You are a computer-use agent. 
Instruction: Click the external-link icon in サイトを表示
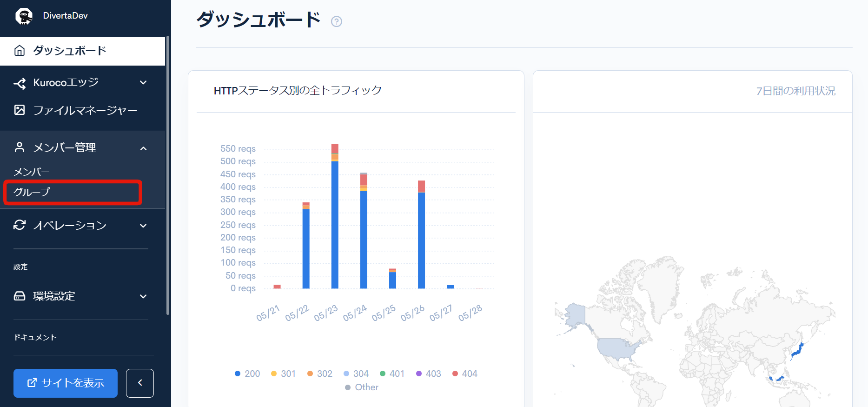pyautogui.click(x=32, y=383)
